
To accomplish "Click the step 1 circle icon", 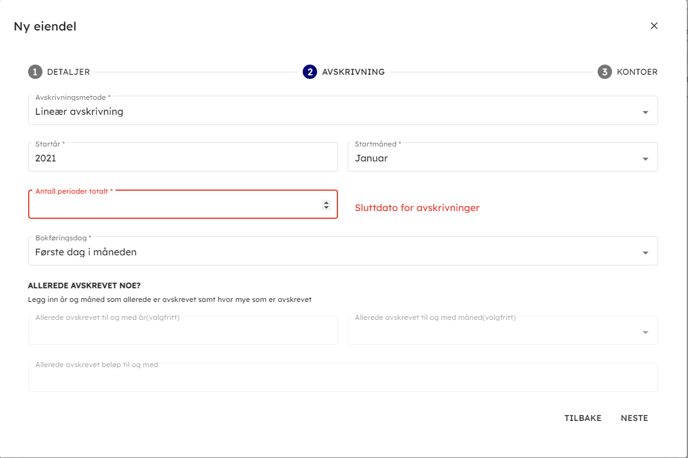I will [x=35, y=72].
